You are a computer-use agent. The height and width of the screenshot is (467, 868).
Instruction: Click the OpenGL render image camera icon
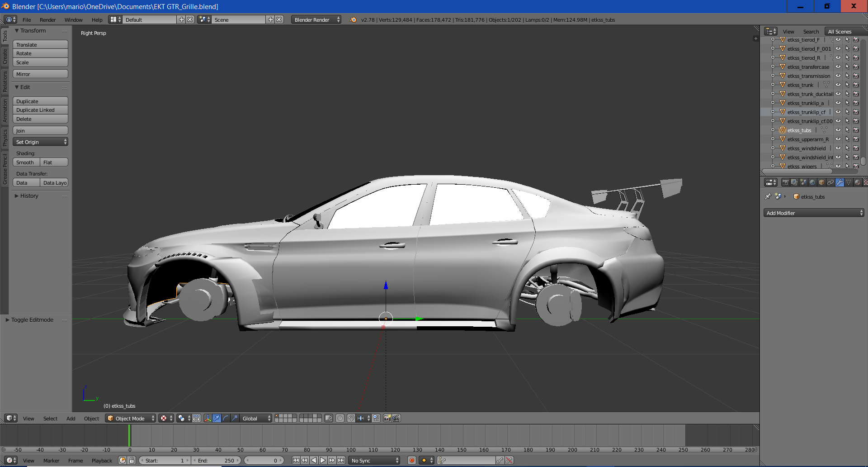click(387, 418)
